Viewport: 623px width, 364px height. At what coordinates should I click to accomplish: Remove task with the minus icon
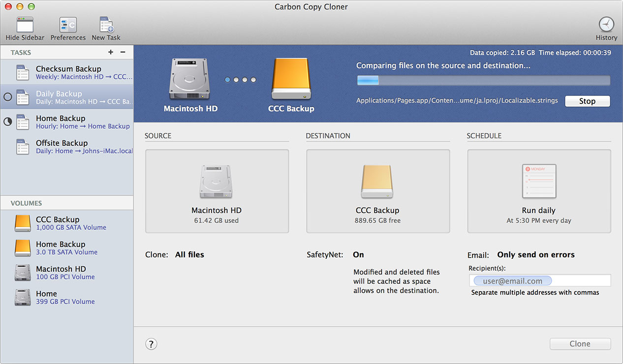coord(123,52)
